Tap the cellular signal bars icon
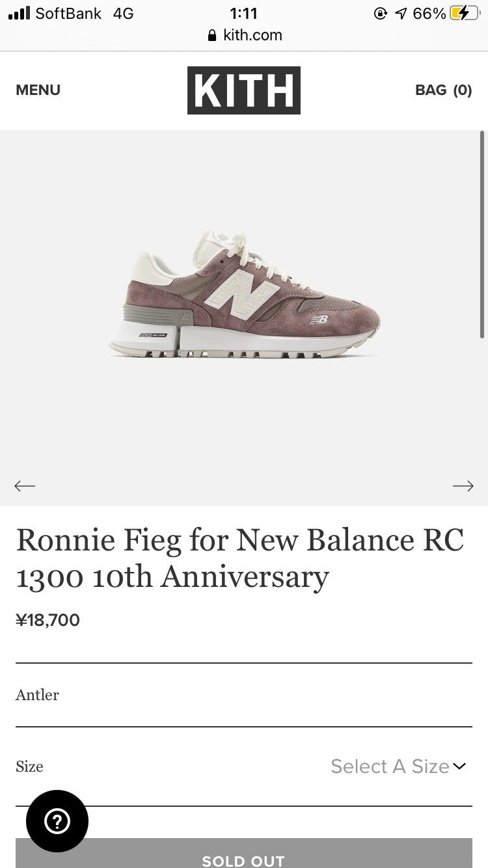 pyautogui.click(x=20, y=13)
